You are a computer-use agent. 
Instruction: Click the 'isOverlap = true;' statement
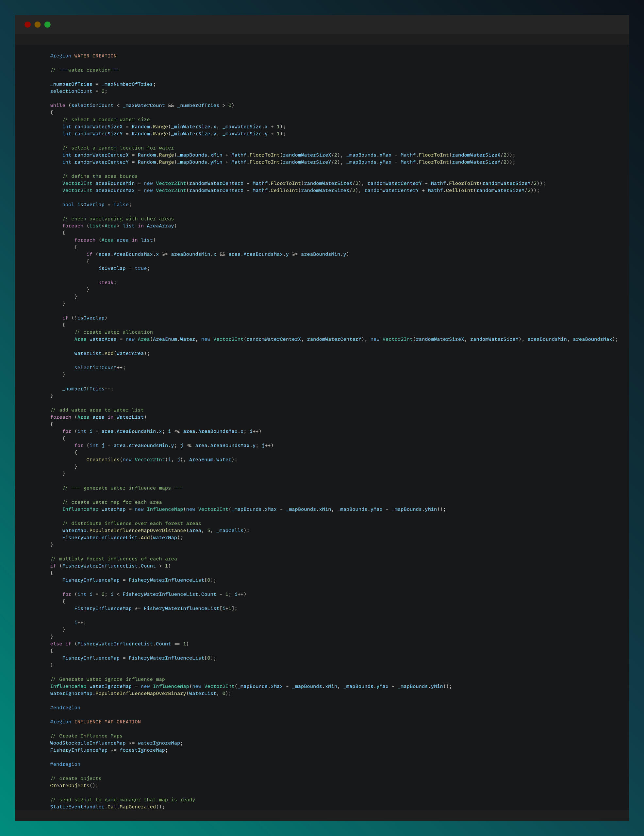pyautogui.click(x=124, y=268)
